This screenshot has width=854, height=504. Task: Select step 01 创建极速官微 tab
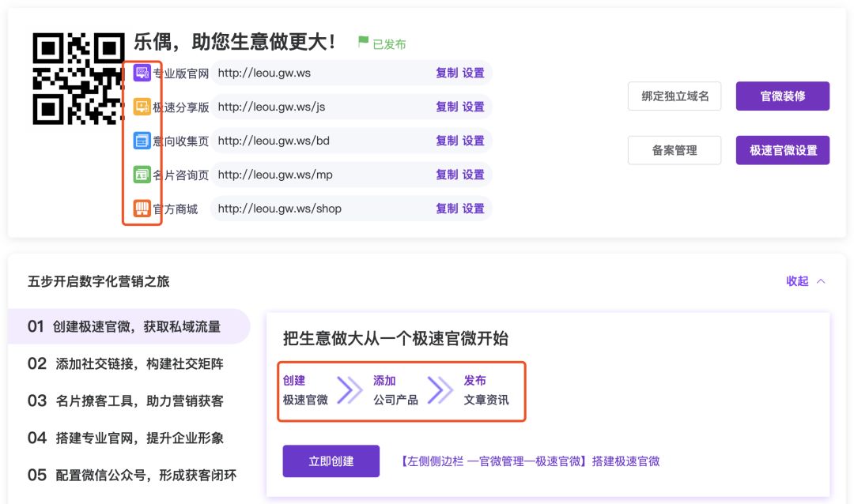coord(127,326)
